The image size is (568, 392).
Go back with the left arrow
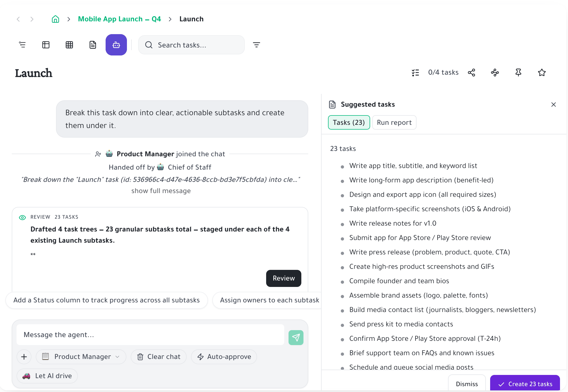point(18,19)
